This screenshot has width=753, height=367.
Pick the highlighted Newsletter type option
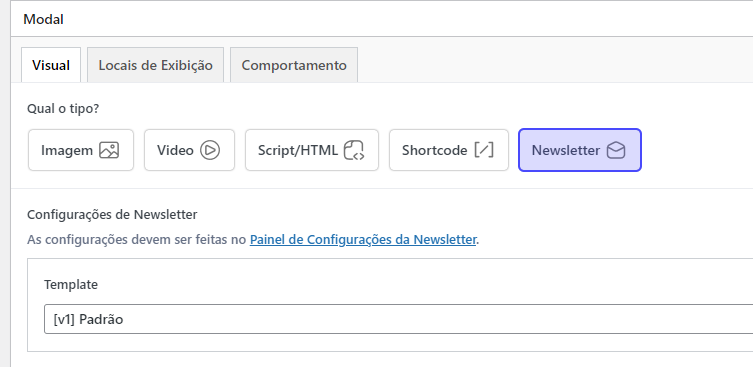pos(580,150)
